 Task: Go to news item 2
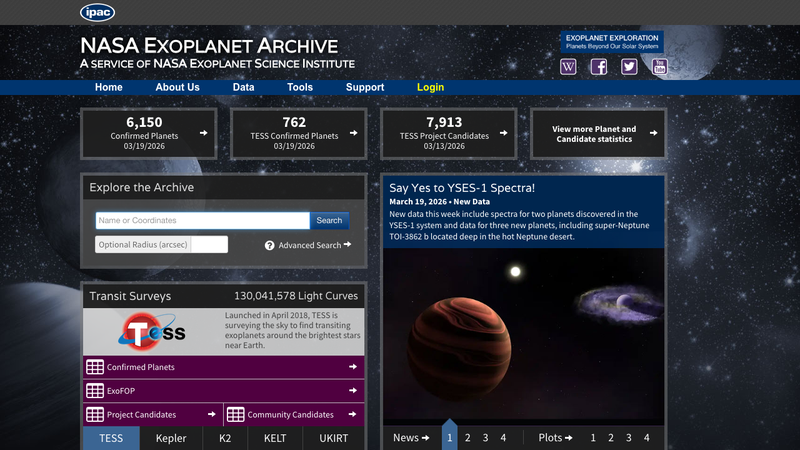[467, 438]
